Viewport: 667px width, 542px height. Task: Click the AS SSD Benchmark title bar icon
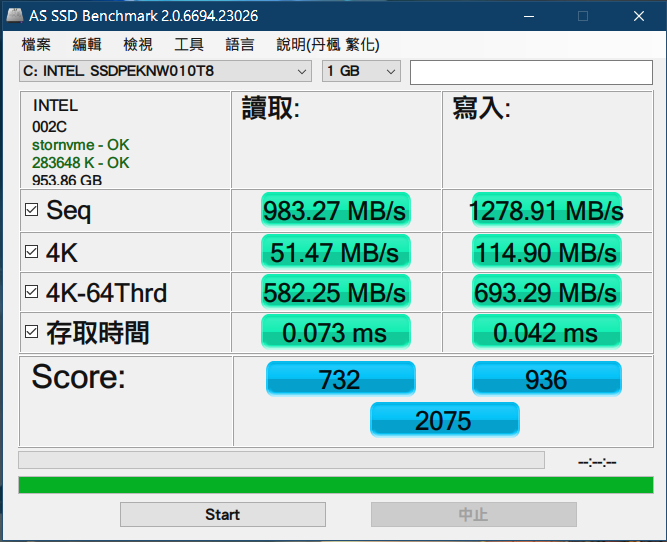point(14,15)
